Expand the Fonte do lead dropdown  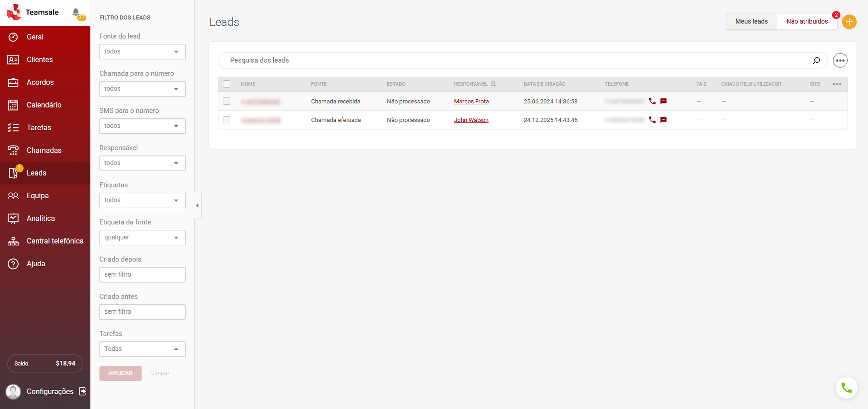142,51
